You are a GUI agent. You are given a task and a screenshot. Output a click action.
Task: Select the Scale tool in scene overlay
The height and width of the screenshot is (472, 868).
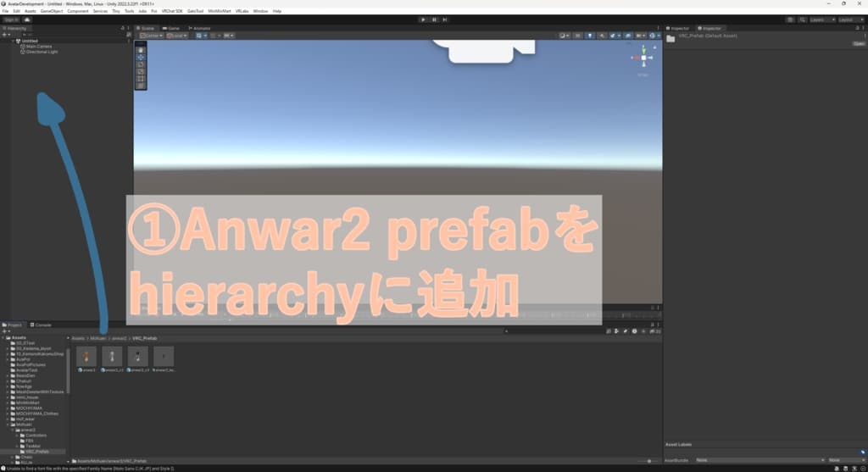pos(140,71)
